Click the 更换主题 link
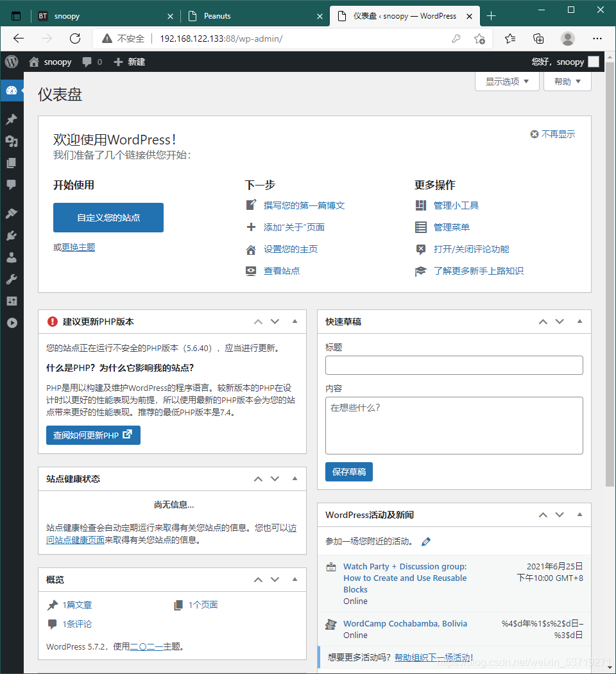This screenshot has height=674, width=616. click(x=78, y=248)
